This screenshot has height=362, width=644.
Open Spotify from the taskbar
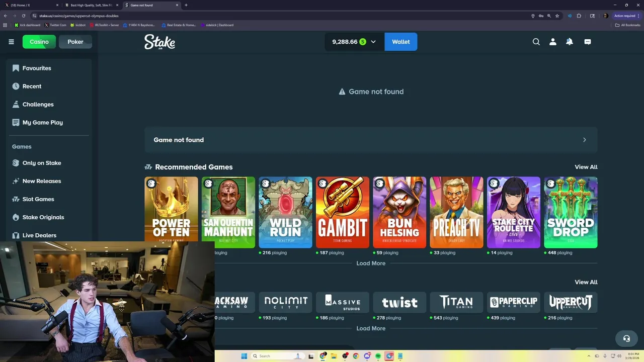pyautogui.click(x=378, y=356)
